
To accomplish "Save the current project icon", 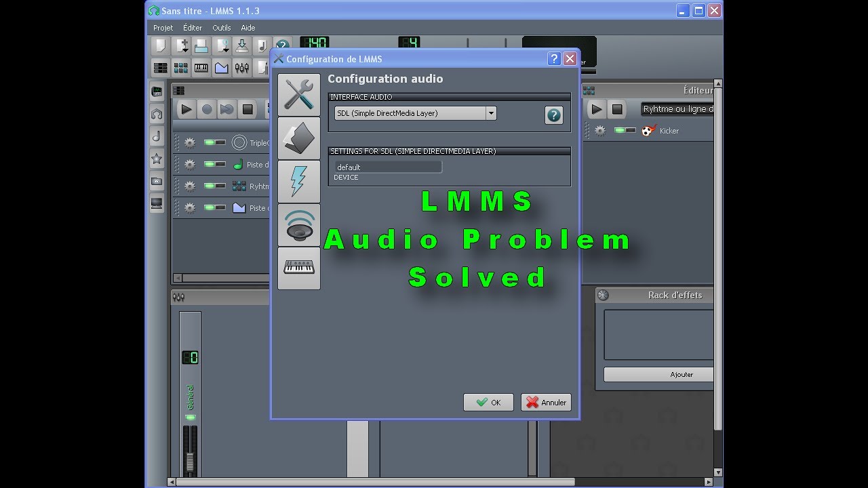I will (x=241, y=46).
